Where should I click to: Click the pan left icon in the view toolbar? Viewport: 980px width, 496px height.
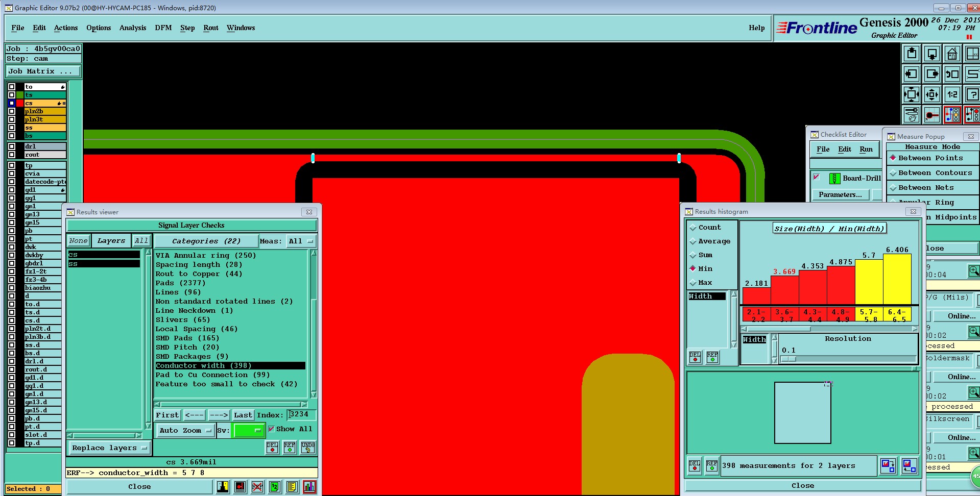(912, 74)
